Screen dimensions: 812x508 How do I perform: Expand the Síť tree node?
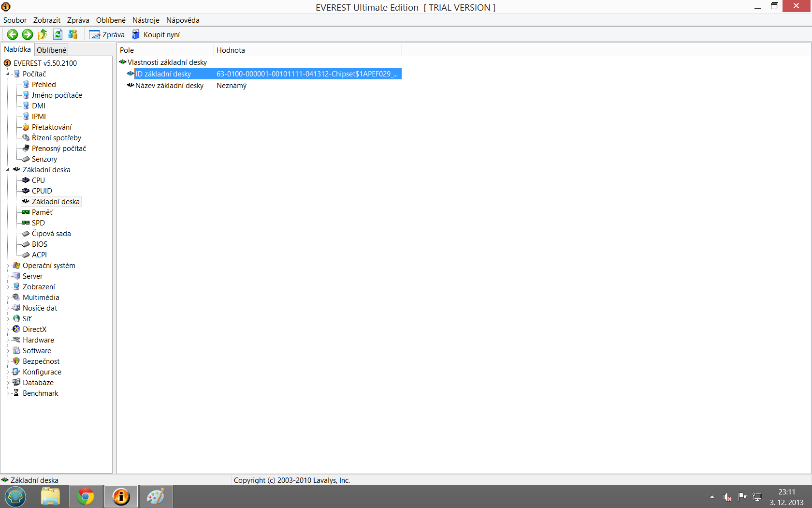pyautogui.click(x=8, y=319)
